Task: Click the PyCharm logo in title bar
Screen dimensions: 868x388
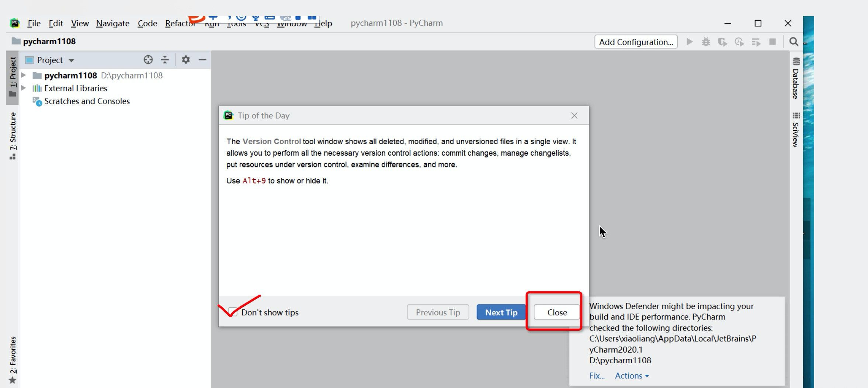Action: [x=15, y=23]
